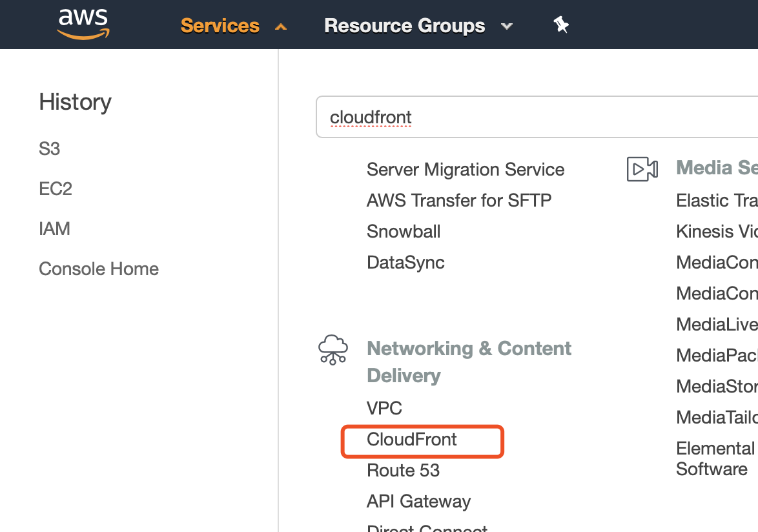Viewport: 758px width, 532px height.
Task: Open CloudFront from the highlighted link
Action: coord(411,440)
